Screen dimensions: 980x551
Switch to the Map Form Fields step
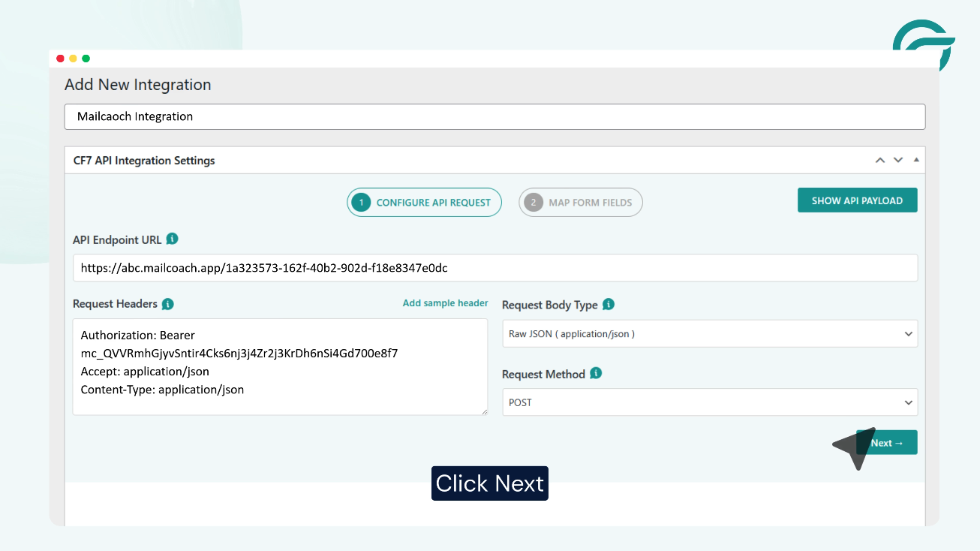point(580,202)
